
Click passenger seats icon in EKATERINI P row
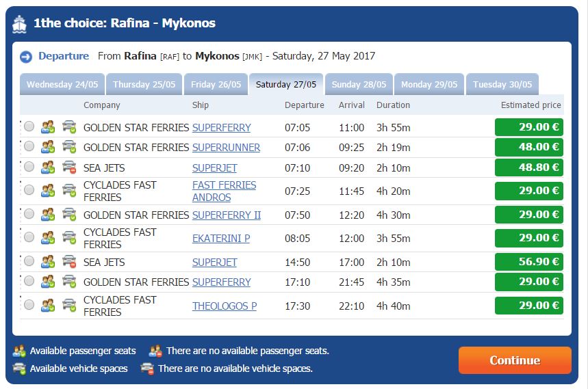(x=48, y=238)
